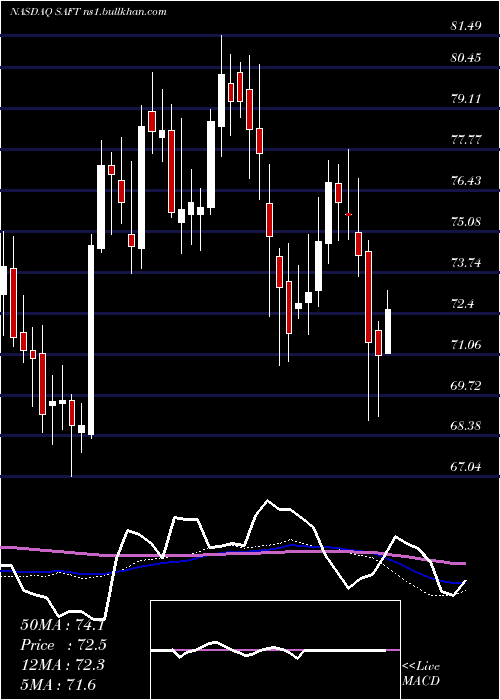Click the tall white candle rising from 68.38
500x700 pixels.
click(x=91, y=340)
